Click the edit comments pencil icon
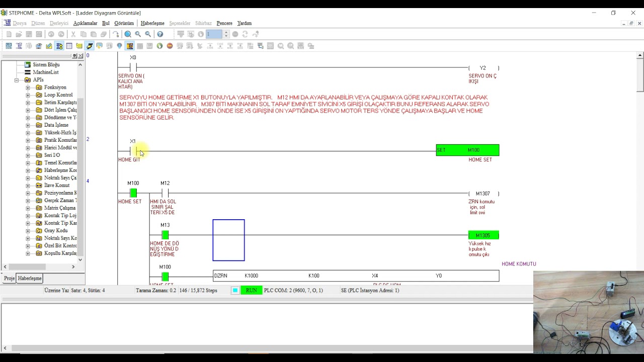Screen dimensions: 644x362 (x=49, y=46)
